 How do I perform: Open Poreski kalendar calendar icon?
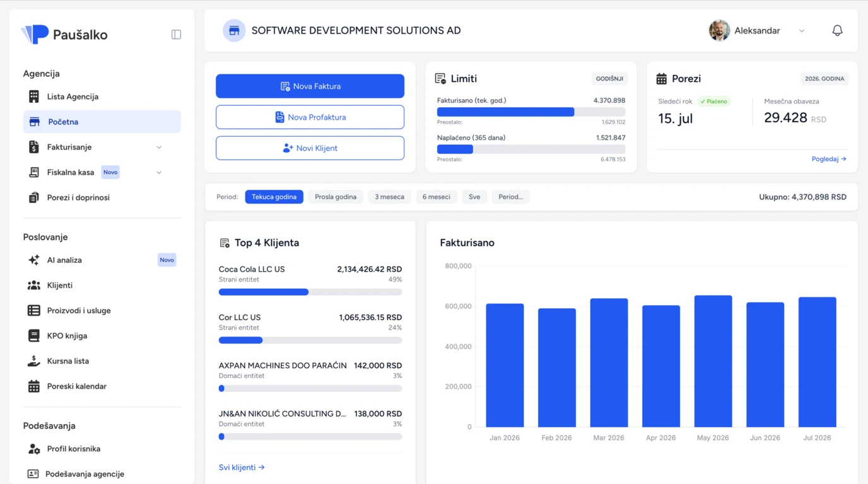(34, 386)
